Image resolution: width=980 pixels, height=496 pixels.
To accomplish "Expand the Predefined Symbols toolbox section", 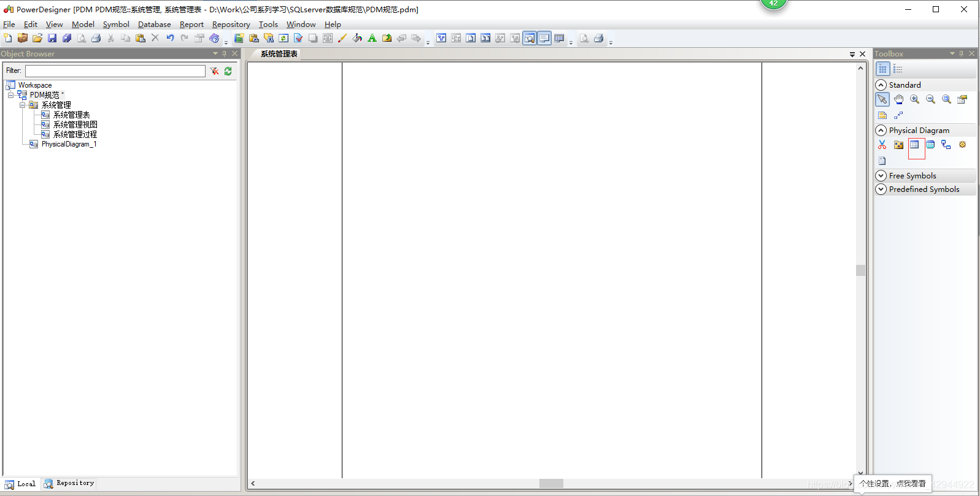I will click(x=881, y=189).
